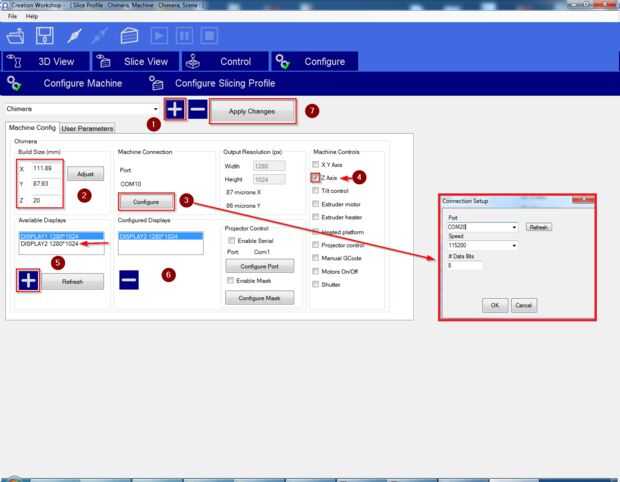620x482 pixels.
Task: Remove the machine profile with the minus icon next to Apply Changes
Action: pos(198,109)
